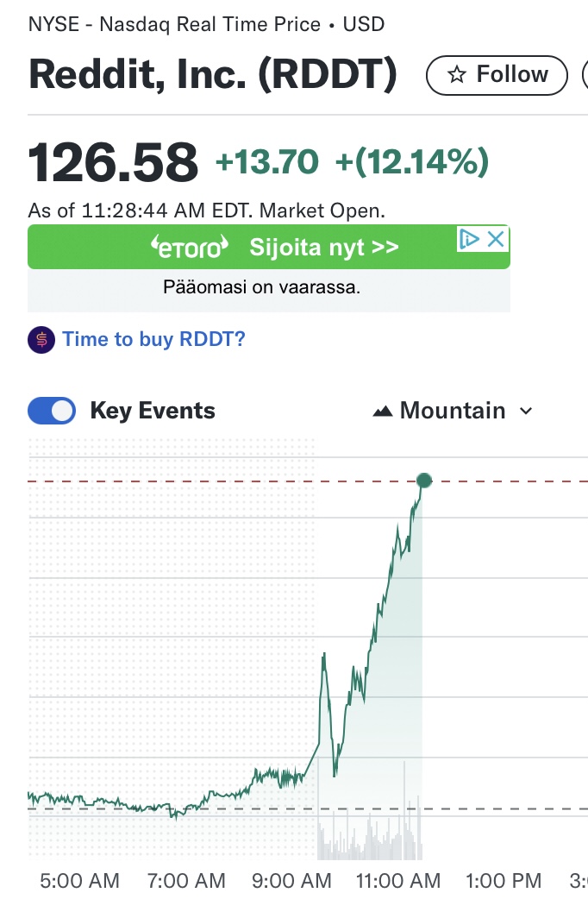588x899 pixels.
Task: Click the 126.58 current price figure
Action: click(113, 162)
